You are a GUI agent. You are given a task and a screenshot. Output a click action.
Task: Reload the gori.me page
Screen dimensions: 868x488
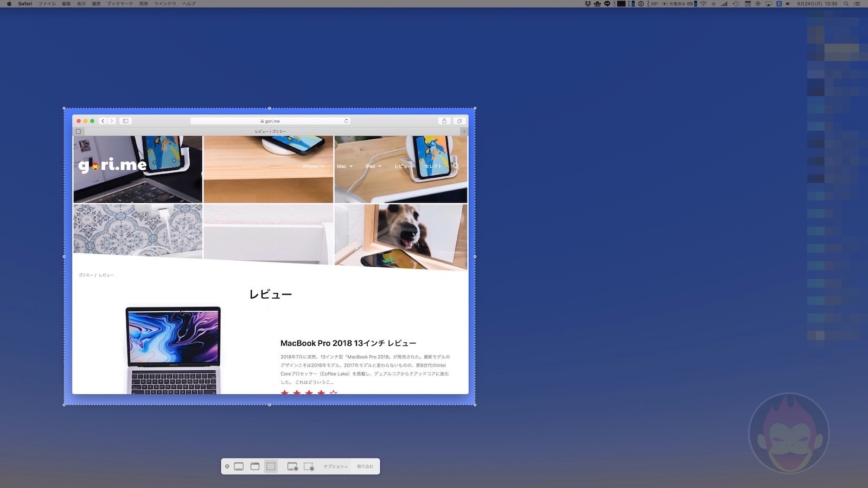tap(347, 121)
